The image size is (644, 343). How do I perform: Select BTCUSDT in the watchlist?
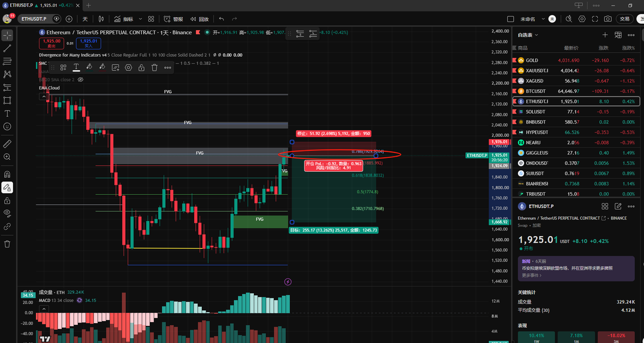pos(576,91)
